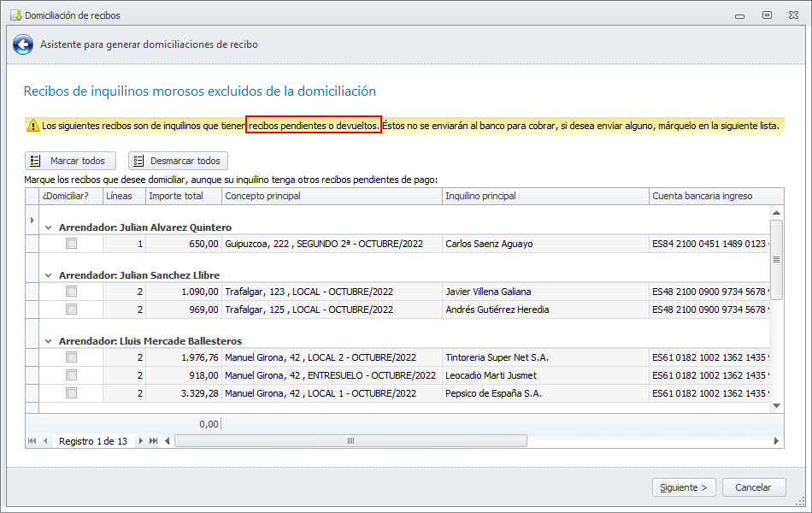The image size is (812, 513).
Task: Close the Domiciliación de recibos window
Action: pyautogui.click(x=793, y=15)
